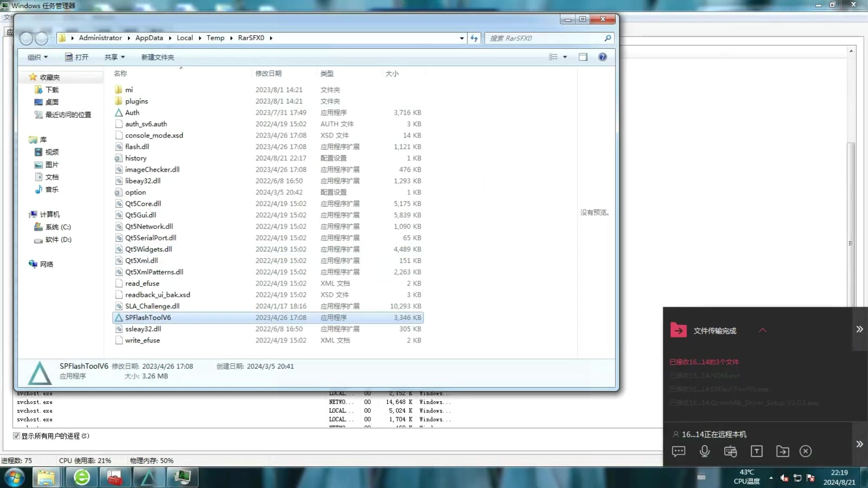The width and height of the screenshot is (868, 488).
Task: Click the Explorer back navigation arrow
Action: (26, 39)
